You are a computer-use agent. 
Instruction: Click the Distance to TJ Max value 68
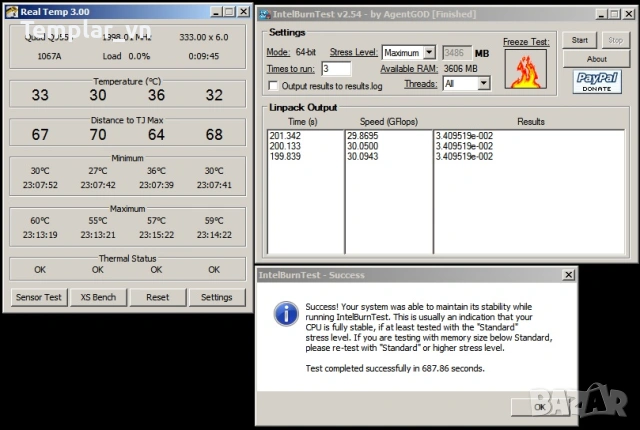click(x=214, y=134)
